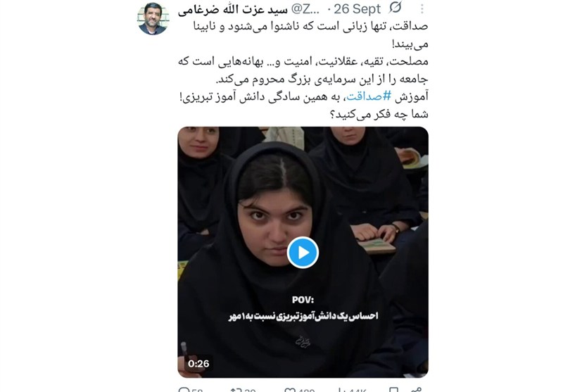Image resolution: width=563 pixels, height=392 pixels.
Task: Open the view count analytics icon
Action: (341, 390)
